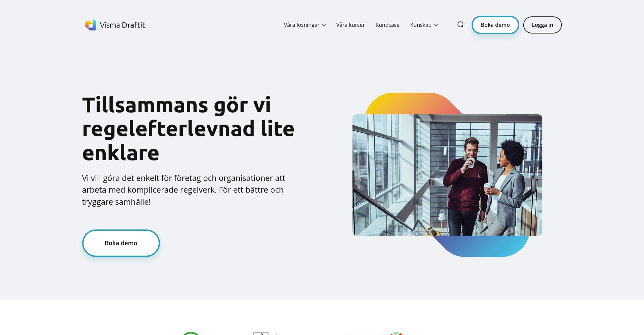Click the blue arrow partner logo
Viewport: 644px width, 335px height.
pyautogui.click(x=261, y=334)
